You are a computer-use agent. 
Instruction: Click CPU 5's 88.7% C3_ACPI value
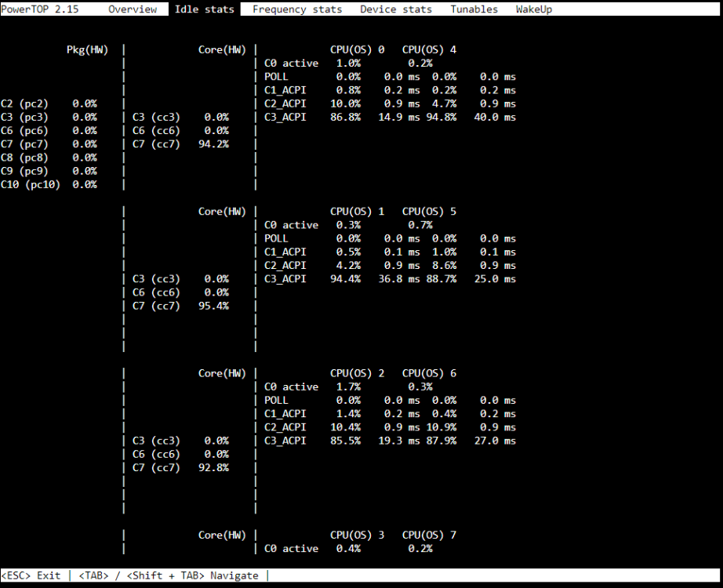click(441, 279)
